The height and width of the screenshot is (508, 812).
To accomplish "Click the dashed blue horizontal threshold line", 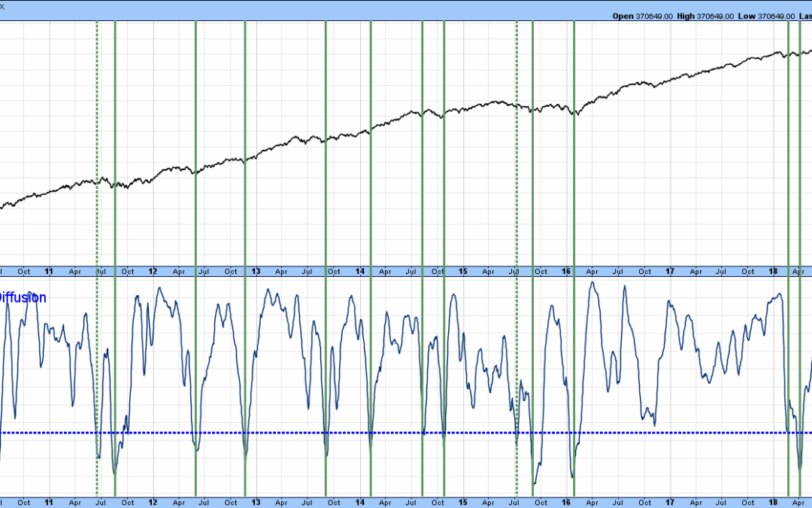I will point(301,433).
